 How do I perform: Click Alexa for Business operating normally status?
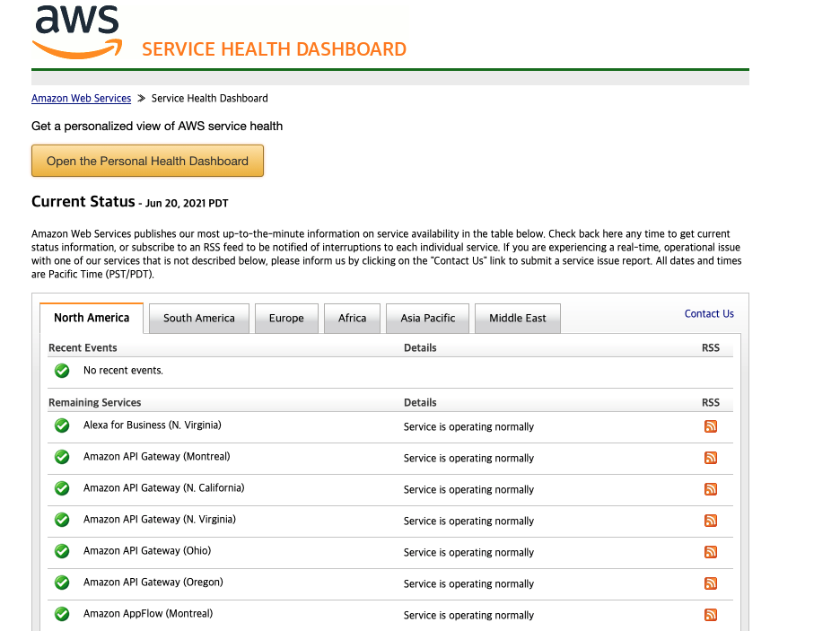point(468,427)
